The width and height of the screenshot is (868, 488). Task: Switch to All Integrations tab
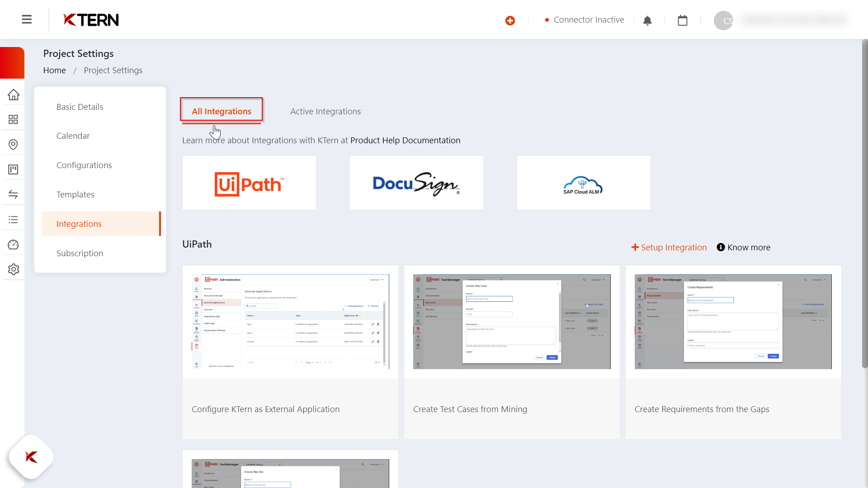[x=222, y=111]
